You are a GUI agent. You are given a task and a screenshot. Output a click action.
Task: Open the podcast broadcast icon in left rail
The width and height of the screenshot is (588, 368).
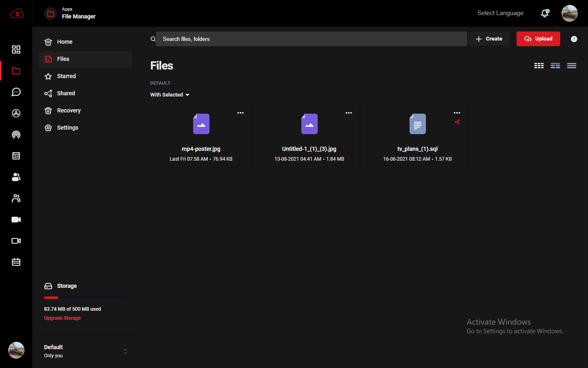(x=16, y=135)
